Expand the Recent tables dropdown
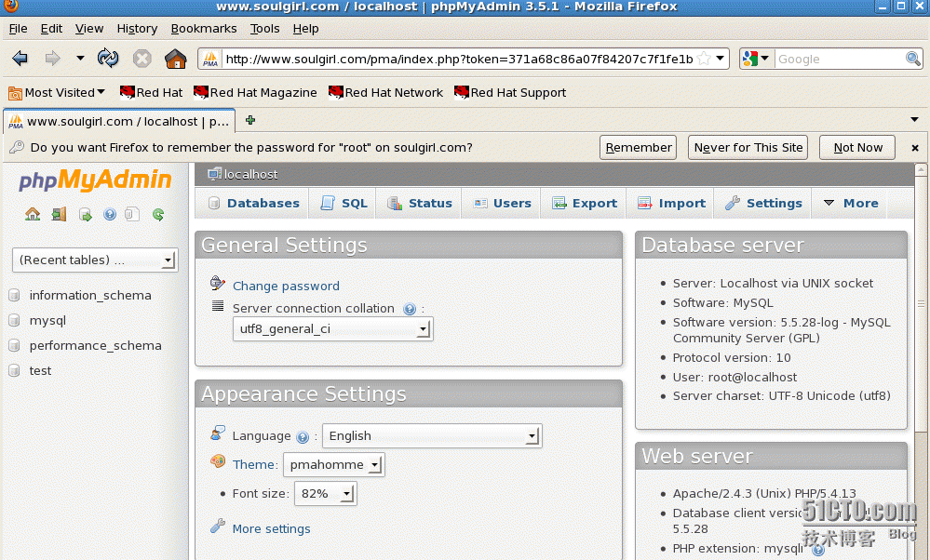Image resolution: width=930 pixels, height=560 pixels. (94, 260)
